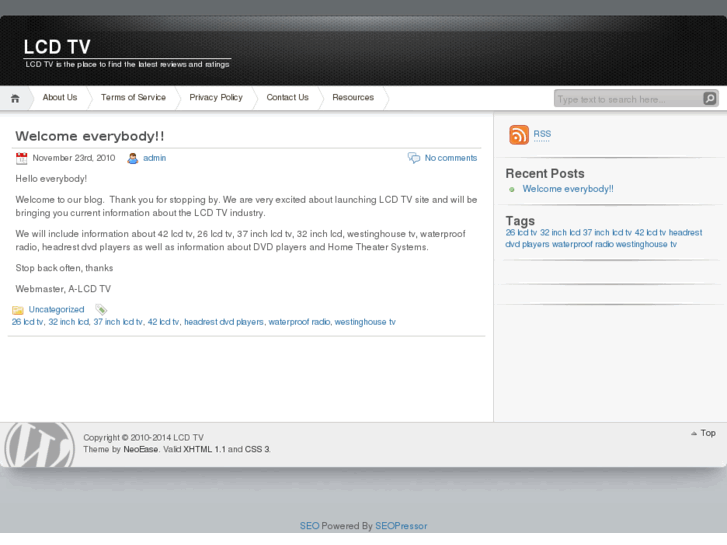The height and width of the screenshot is (545, 727).
Task: Click the LCD TV site title
Action: click(x=57, y=47)
